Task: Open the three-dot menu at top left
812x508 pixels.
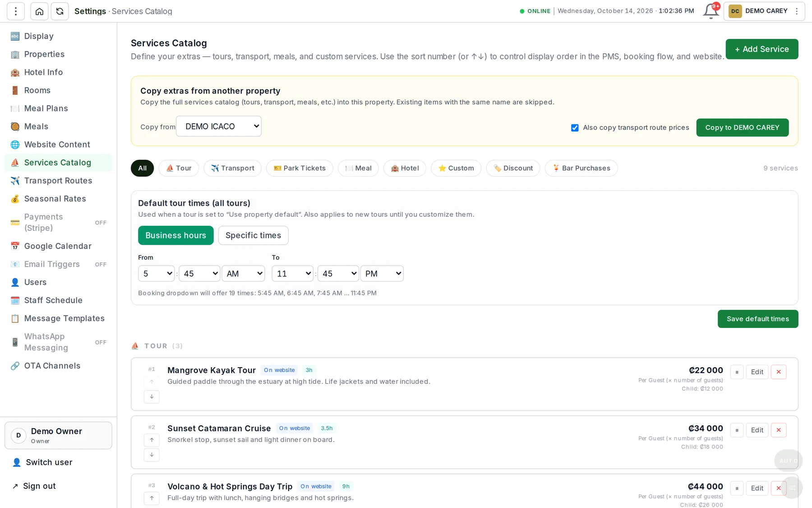Action: [16, 11]
